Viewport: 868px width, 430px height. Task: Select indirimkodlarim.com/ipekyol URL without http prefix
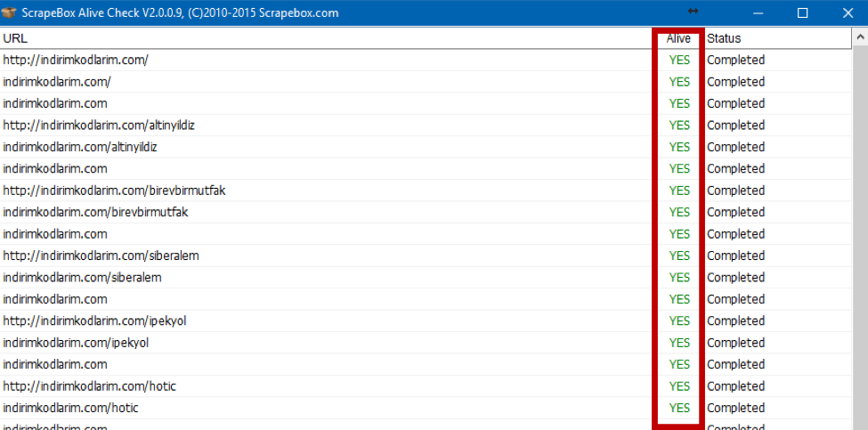pos(76,343)
